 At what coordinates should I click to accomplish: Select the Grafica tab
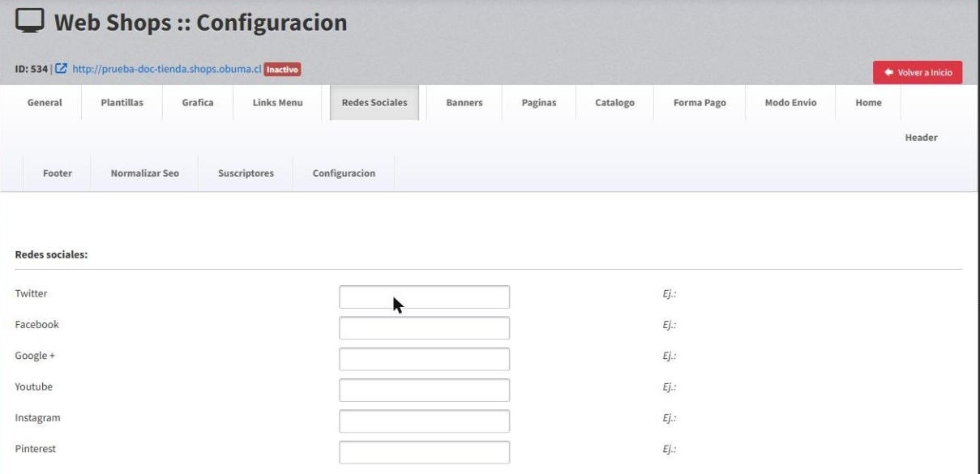tap(198, 103)
